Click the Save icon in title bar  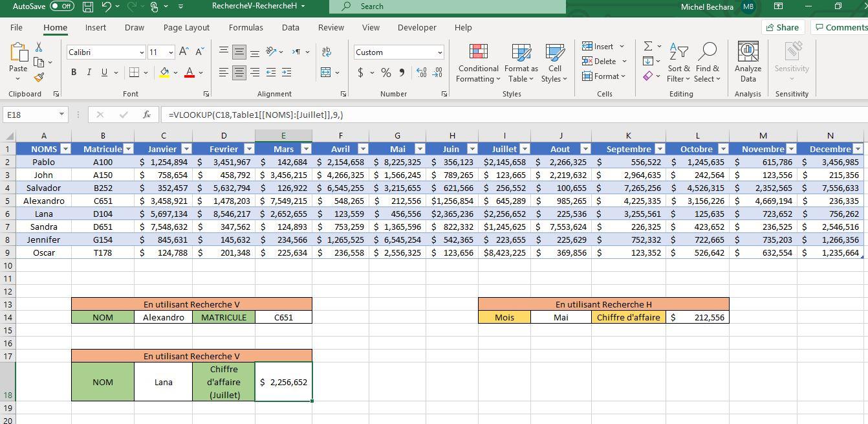88,6
